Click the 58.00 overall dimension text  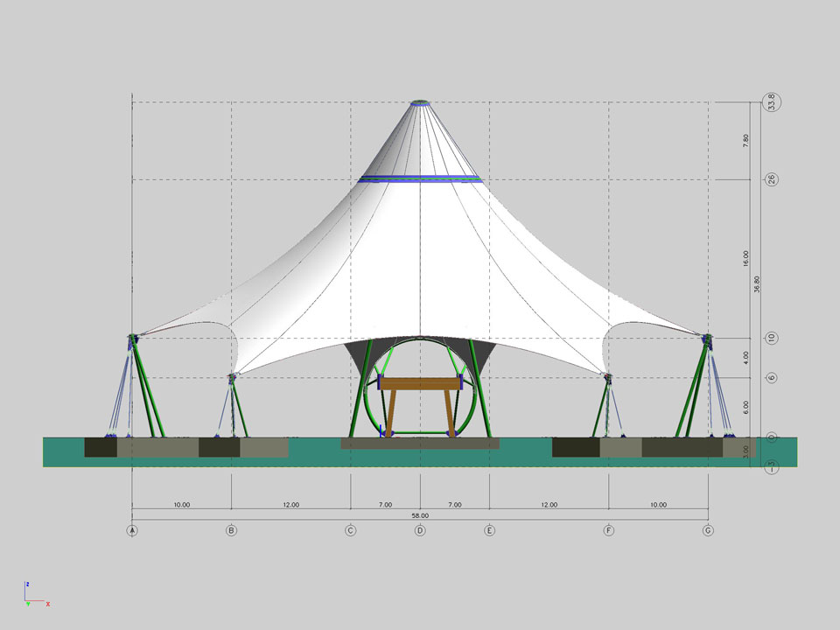420,516
